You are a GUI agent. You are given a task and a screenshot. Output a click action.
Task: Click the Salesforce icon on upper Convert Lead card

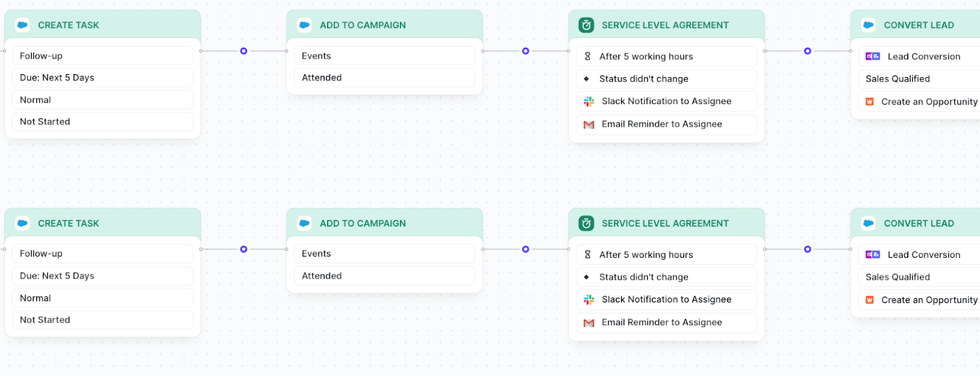pyautogui.click(x=868, y=25)
